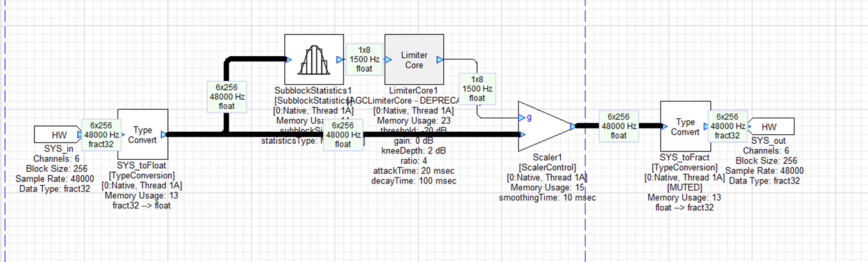
Task: Select the SYS_toFract Type Convert block
Action: [685, 126]
